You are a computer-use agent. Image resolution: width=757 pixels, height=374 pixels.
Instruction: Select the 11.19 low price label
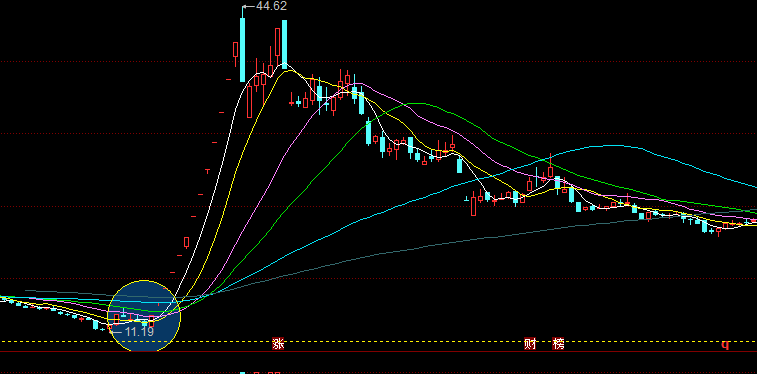coord(139,332)
